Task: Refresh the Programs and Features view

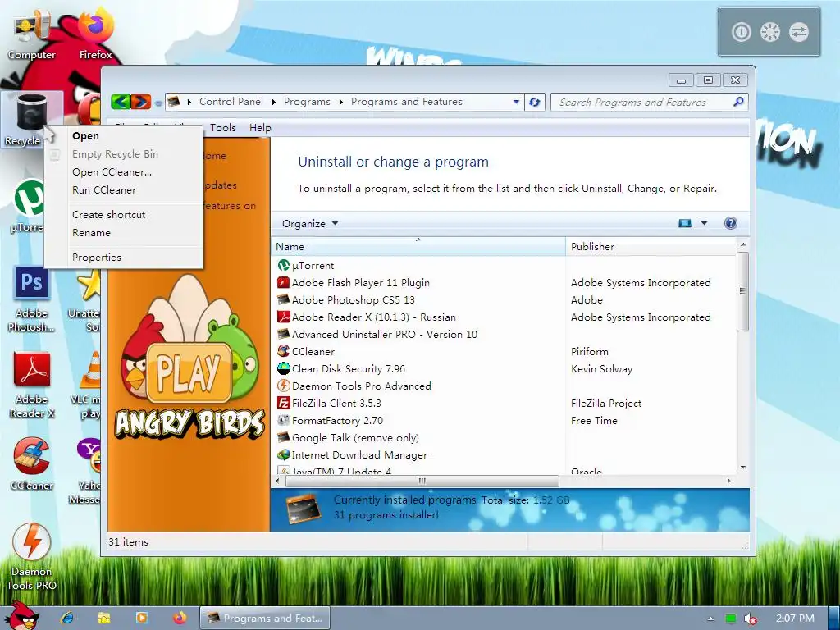Action: 535,102
